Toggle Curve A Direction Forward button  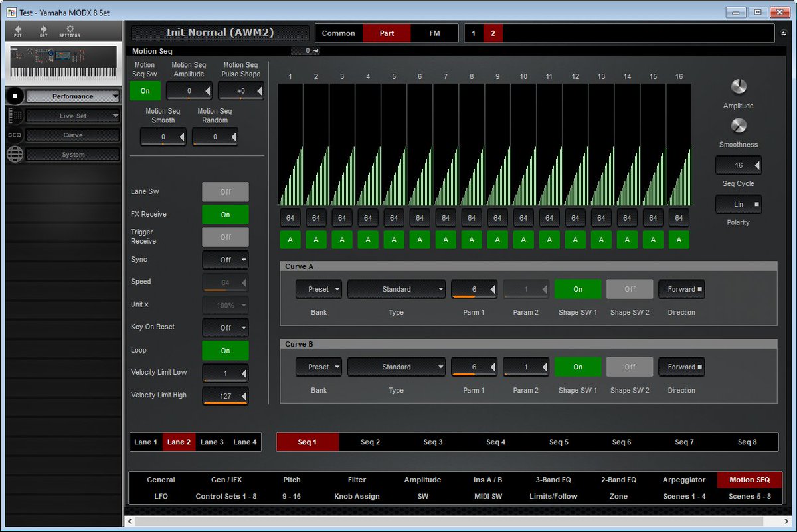coord(681,289)
